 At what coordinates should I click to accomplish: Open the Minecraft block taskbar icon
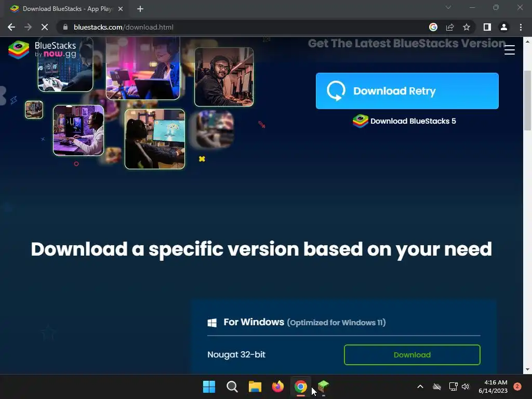point(323,387)
